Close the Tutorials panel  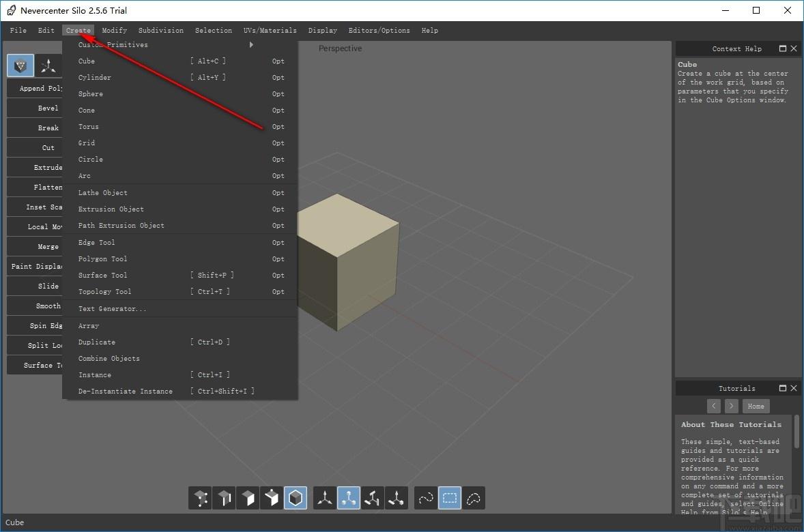pyautogui.click(x=794, y=388)
